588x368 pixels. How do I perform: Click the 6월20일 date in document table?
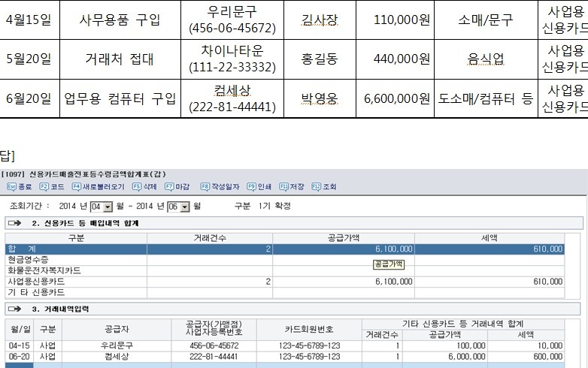click(x=29, y=98)
